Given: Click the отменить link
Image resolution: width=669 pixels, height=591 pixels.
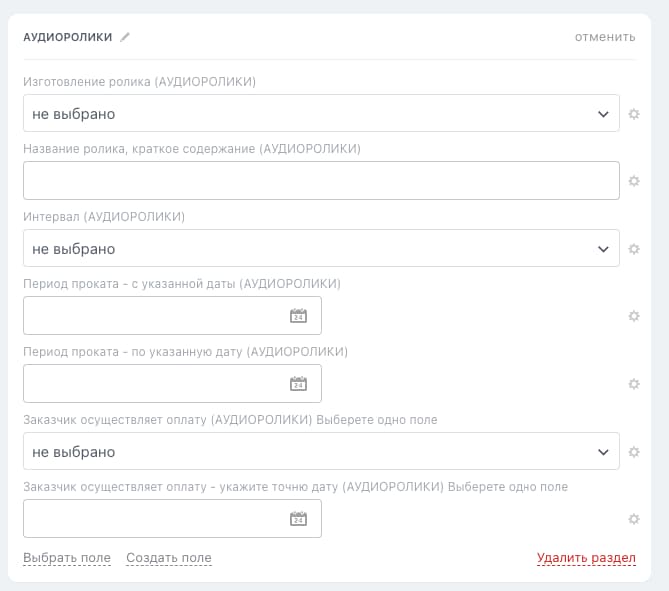Looking at the screenshot, I should [604, 37].
